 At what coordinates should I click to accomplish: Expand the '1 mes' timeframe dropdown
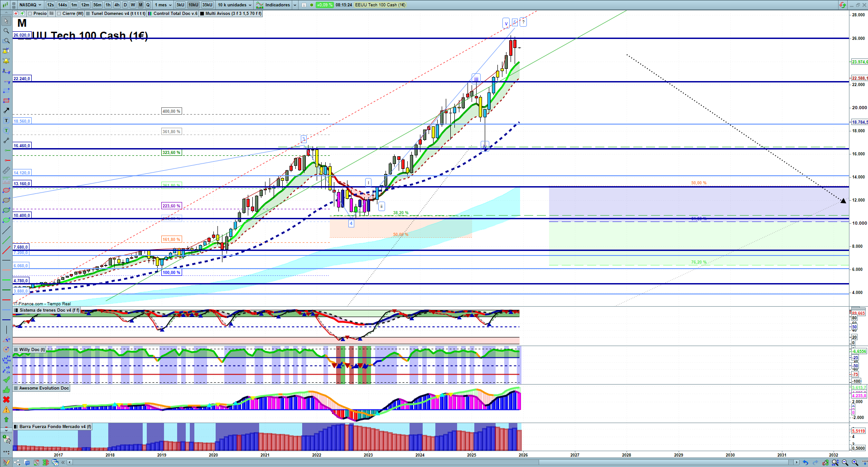click(x=163, y=5)
